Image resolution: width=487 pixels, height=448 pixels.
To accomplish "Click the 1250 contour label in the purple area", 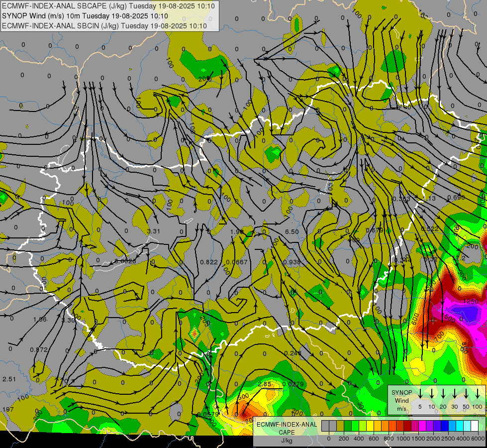I will [x=471, y=301].
